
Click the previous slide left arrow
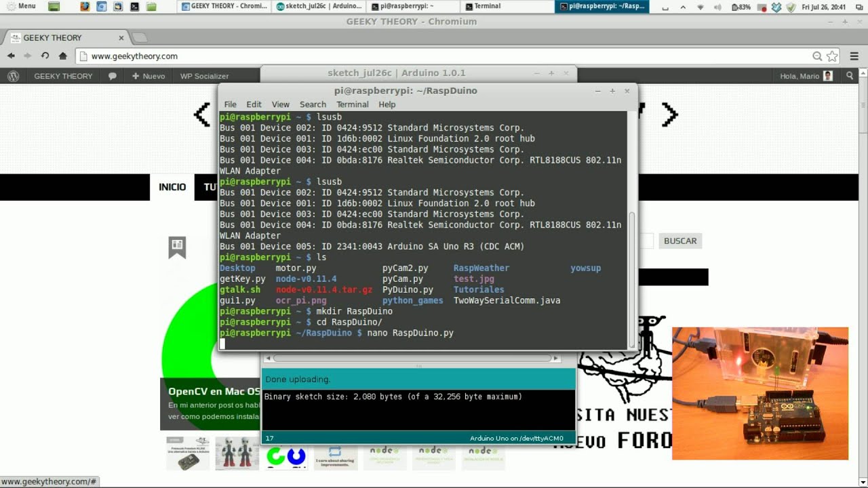click(x=202, y=115)
